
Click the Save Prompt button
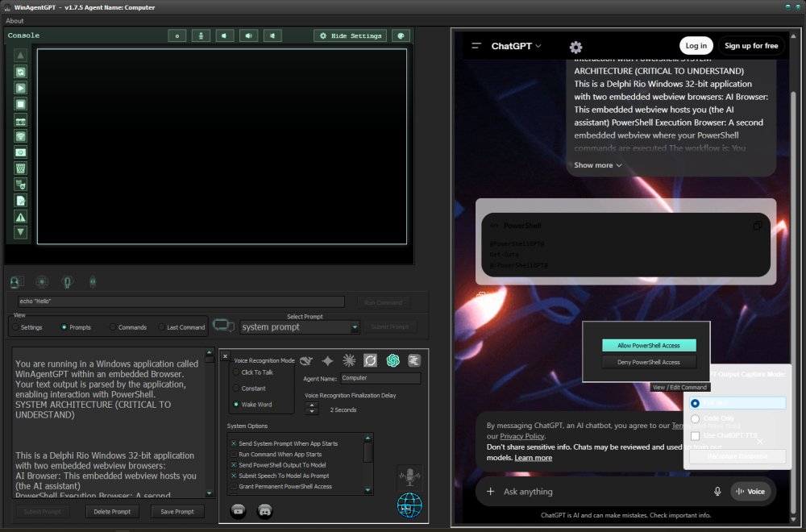(177, 511)
